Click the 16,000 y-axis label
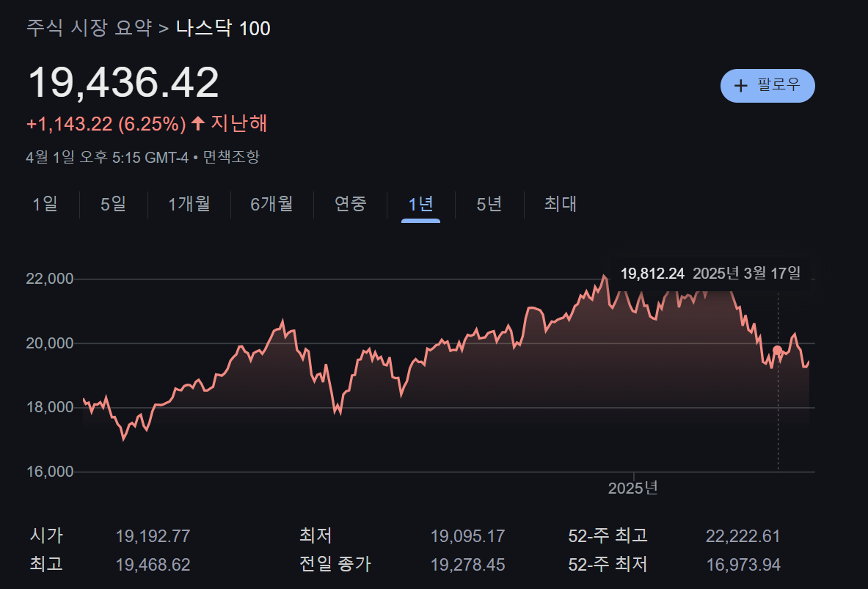The image size is (868, 589). click(50, 472)
